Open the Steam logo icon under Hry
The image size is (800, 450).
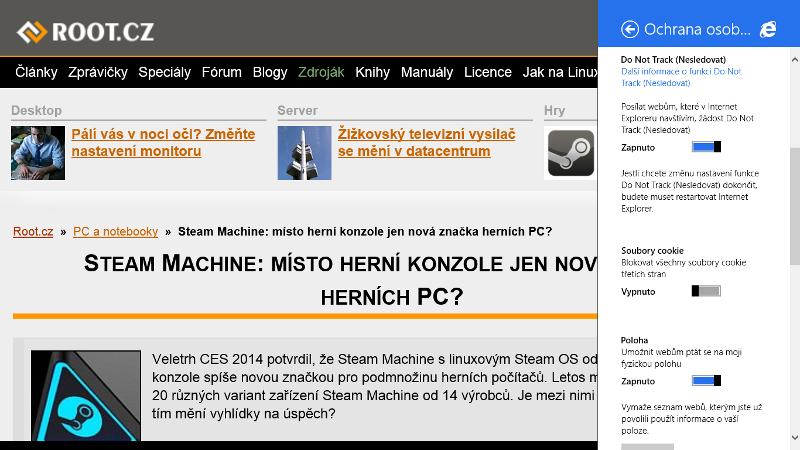[571, 153]
